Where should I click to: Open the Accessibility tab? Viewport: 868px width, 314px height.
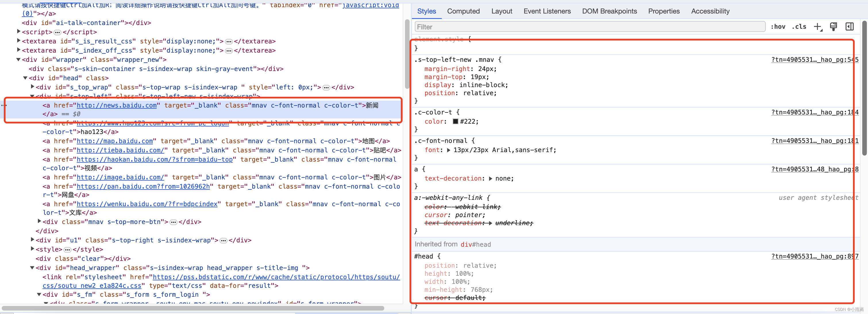710,11
